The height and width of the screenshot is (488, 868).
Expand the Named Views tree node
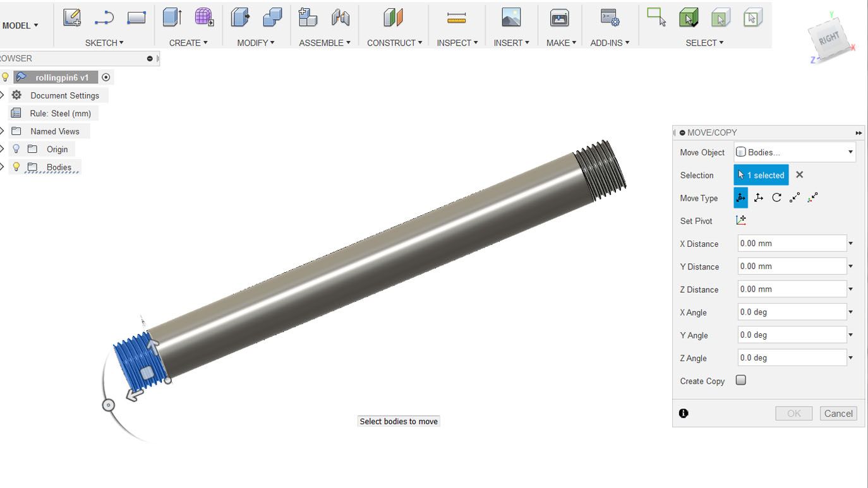tap(2, 131)
